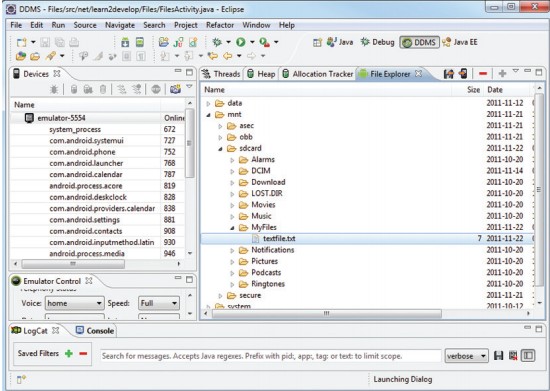The height and width of the screenshot is (391, 550).
Task: Click the Open Perspective icon
Action: click(317, 42)
